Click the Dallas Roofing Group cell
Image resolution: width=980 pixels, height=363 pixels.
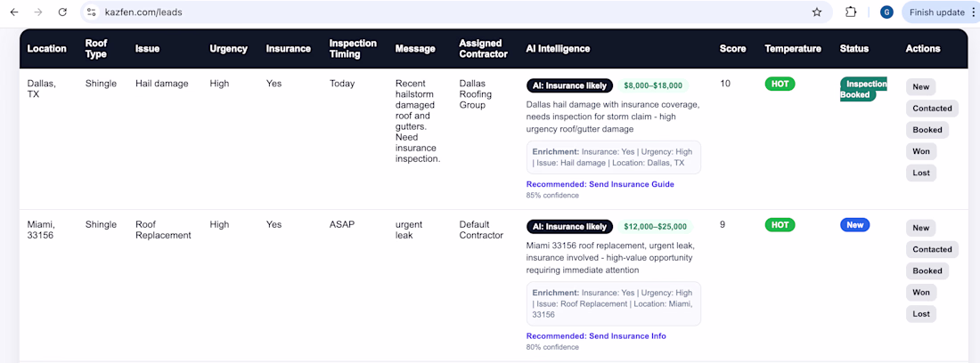(x=476, y=95)
